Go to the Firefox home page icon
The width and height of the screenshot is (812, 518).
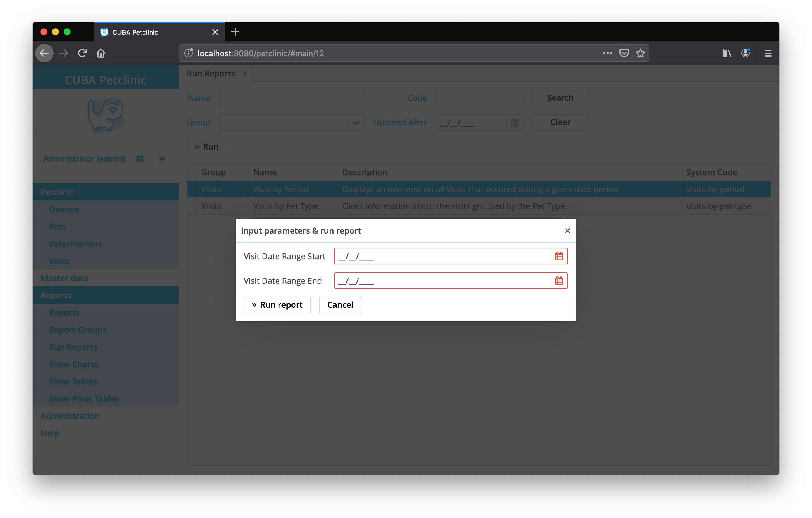tap(101, 53)
